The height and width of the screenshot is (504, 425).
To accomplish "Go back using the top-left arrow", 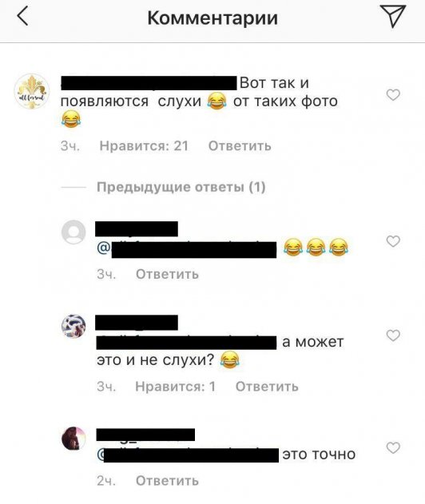I will click(x=22, y=17).
